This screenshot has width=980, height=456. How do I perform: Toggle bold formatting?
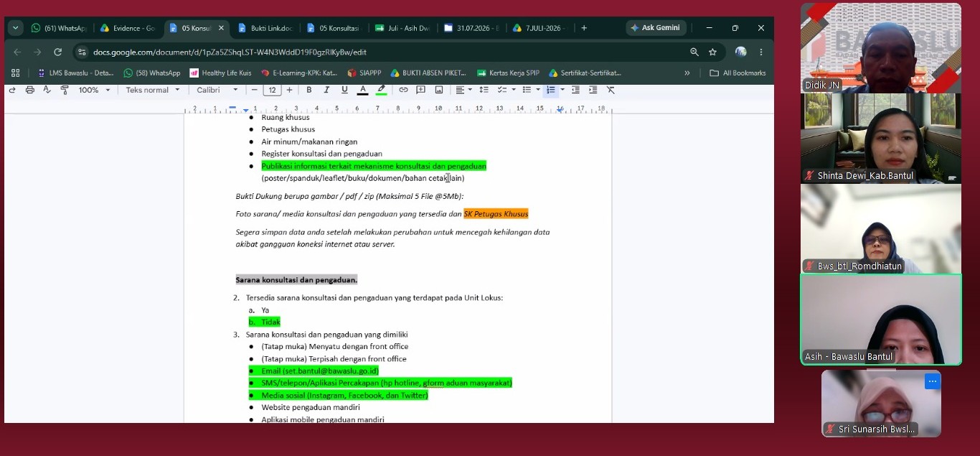click(309, 90)
